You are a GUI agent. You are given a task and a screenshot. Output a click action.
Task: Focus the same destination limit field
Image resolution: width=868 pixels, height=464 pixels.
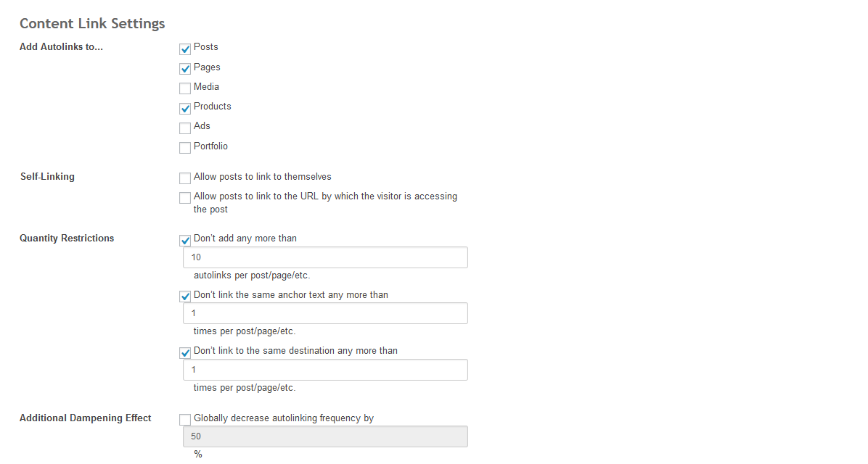(325, 370)
